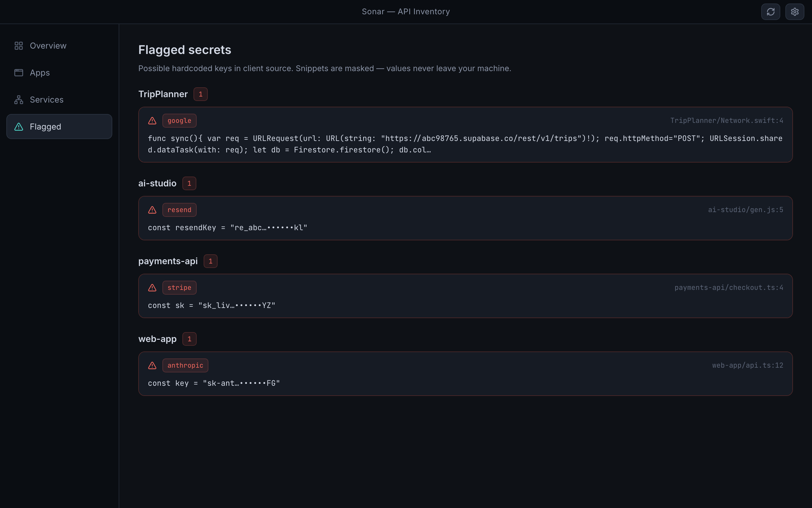Click the Apps window icon in sidebar
Viewport: 812px width, 508px height.
pos(19,73)
